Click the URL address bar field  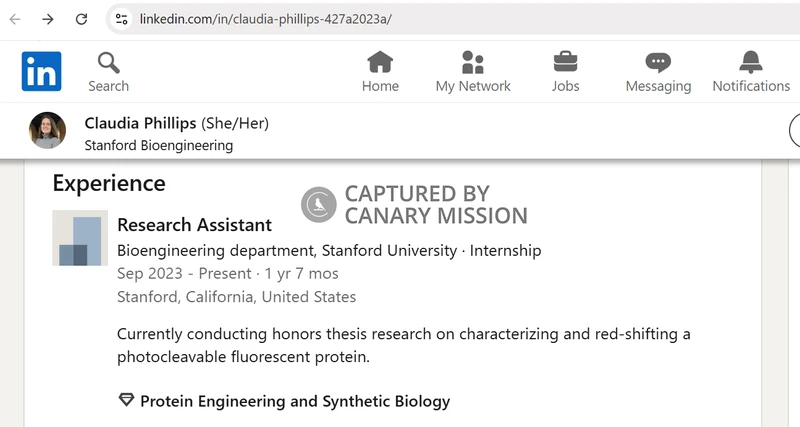click(453, 19)
